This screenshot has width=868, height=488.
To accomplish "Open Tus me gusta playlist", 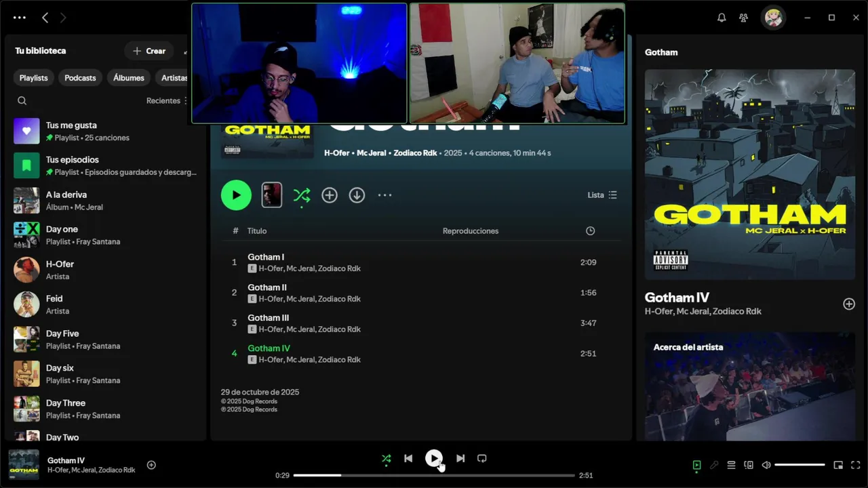I will pos(105,131).
